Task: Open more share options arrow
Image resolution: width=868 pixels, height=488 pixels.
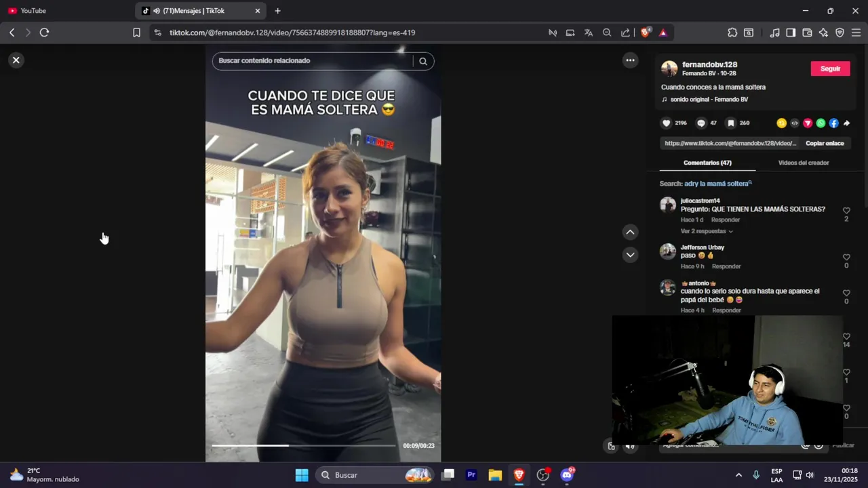Action: [846, 123]
